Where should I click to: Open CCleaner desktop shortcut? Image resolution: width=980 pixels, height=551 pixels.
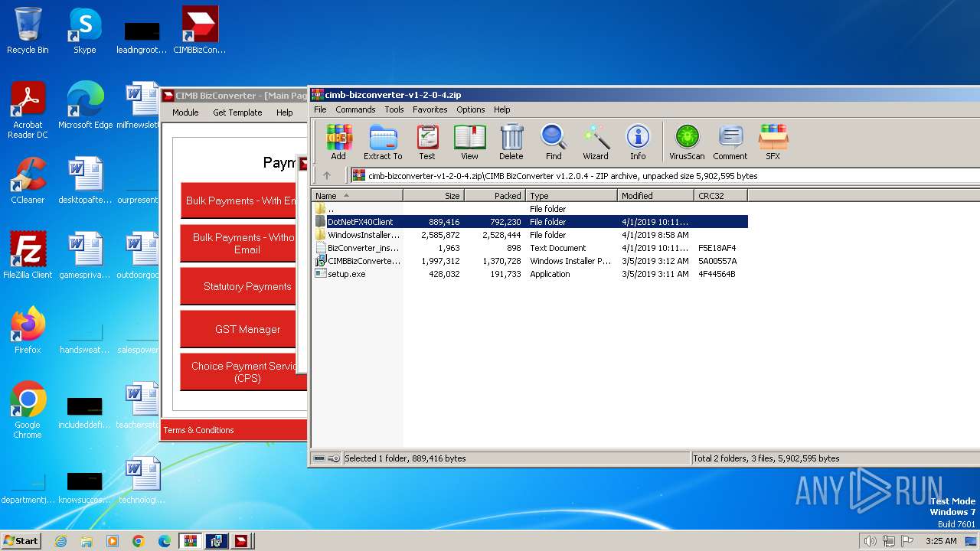point(28,181)
